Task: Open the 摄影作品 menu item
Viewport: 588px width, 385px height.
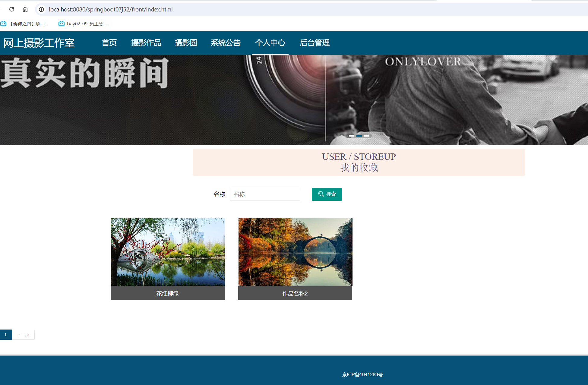Action: point(146,43)
